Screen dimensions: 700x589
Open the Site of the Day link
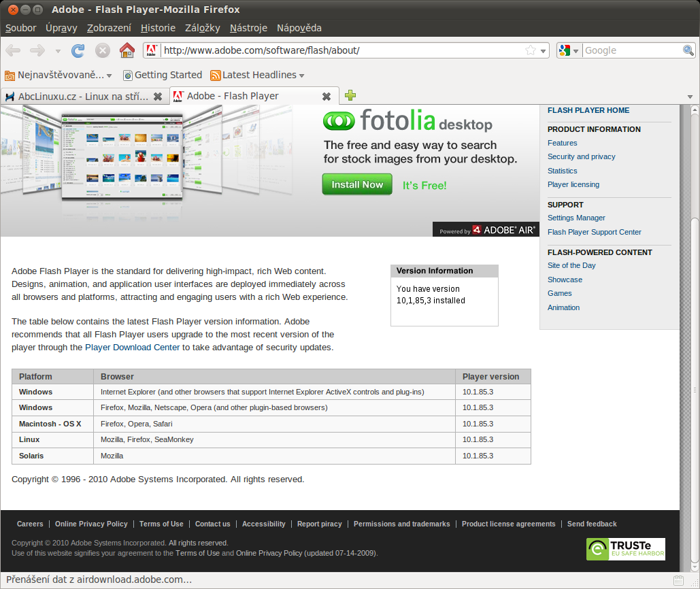(571, 265)
